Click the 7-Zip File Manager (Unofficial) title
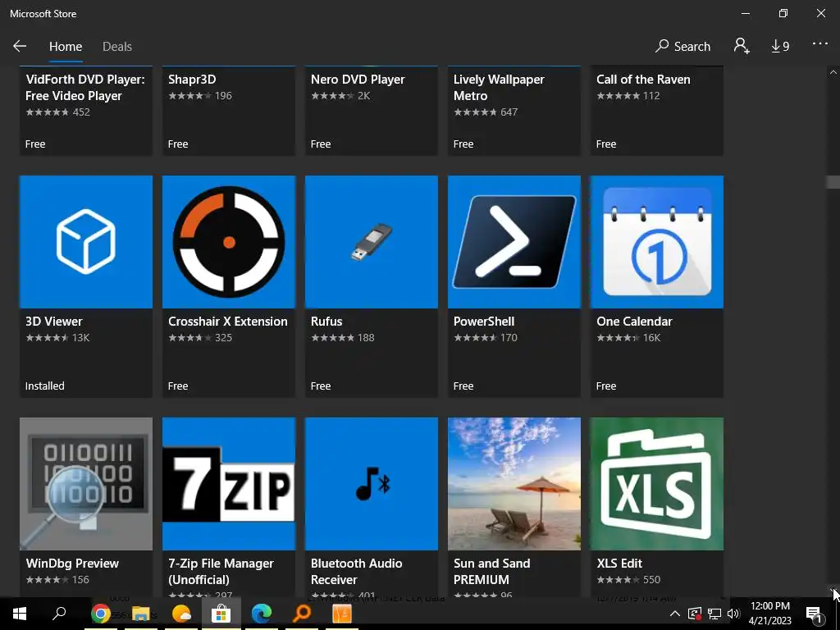This screenshot has width=840, height=630. tap(221, 571)
